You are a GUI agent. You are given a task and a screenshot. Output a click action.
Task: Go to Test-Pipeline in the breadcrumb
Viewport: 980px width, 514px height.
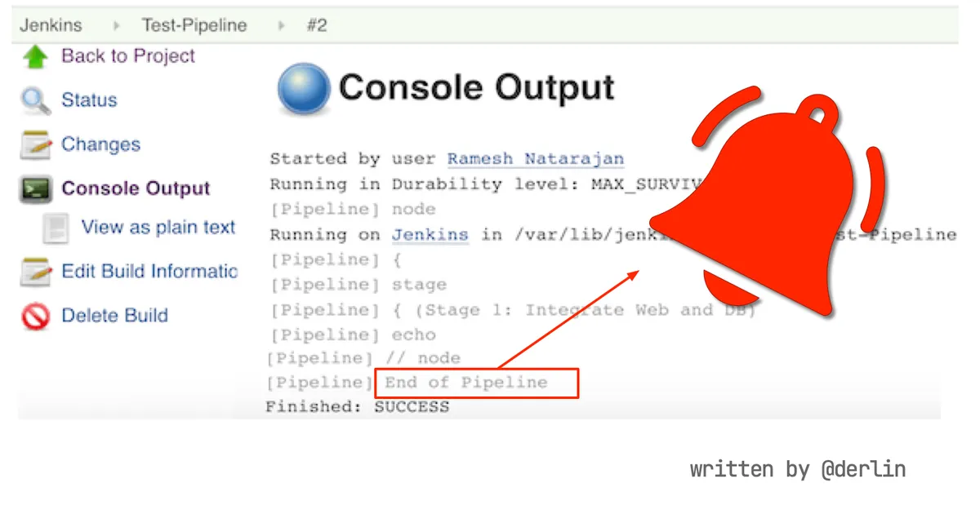tap(194, 25)
